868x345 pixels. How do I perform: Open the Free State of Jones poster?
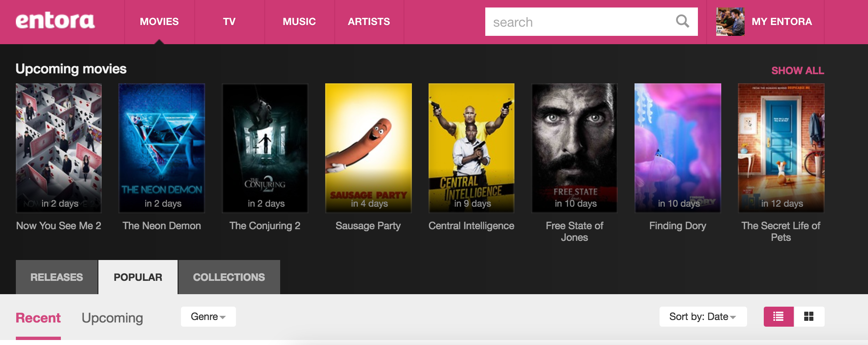coord(574,148)
